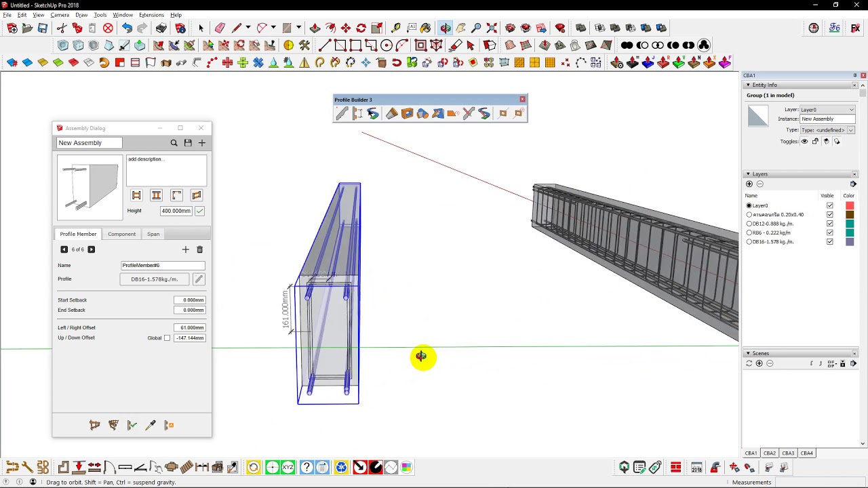This screenshot has height=488, width=868.
Task: Select the Rotate tool
Action: coord(361,28)
